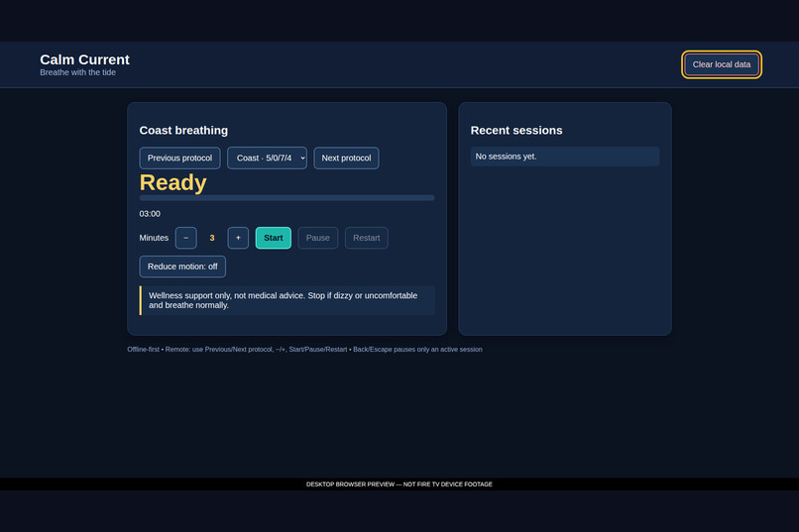Viewport: 799px width, 532px height.
Task: Increase minutes with the plus button
Action: click(238, 238)
